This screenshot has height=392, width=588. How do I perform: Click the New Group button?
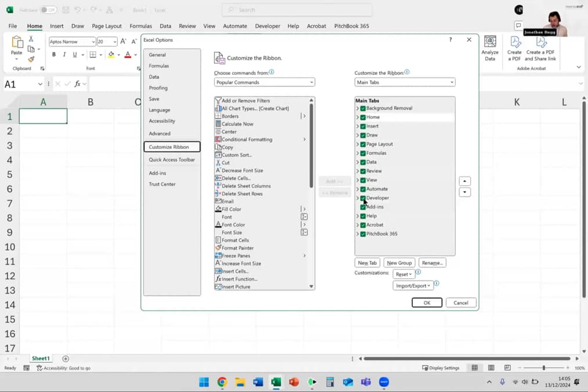(x=399, y=263)
